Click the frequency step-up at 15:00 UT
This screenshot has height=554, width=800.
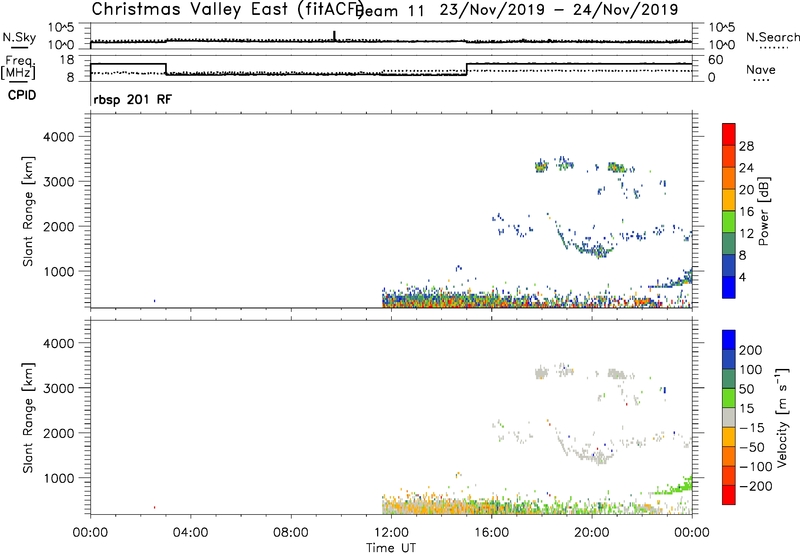pyautogui.click(x=467, y=69)
